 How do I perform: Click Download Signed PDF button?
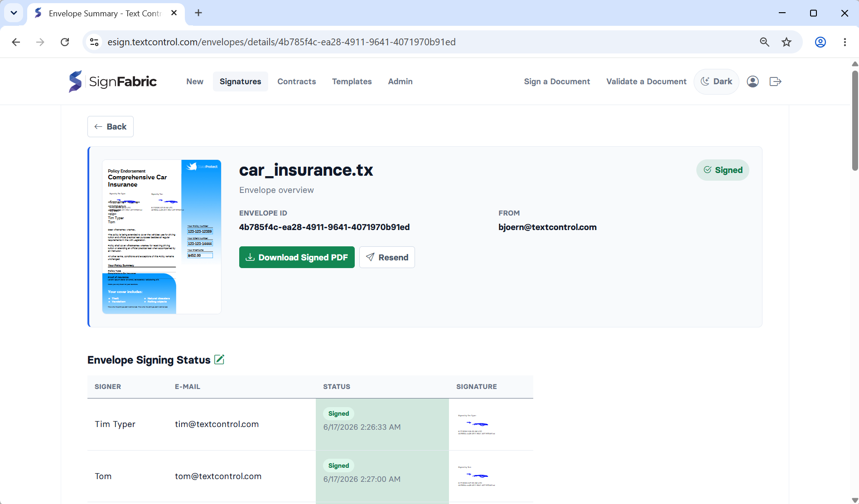pos(297,257)
